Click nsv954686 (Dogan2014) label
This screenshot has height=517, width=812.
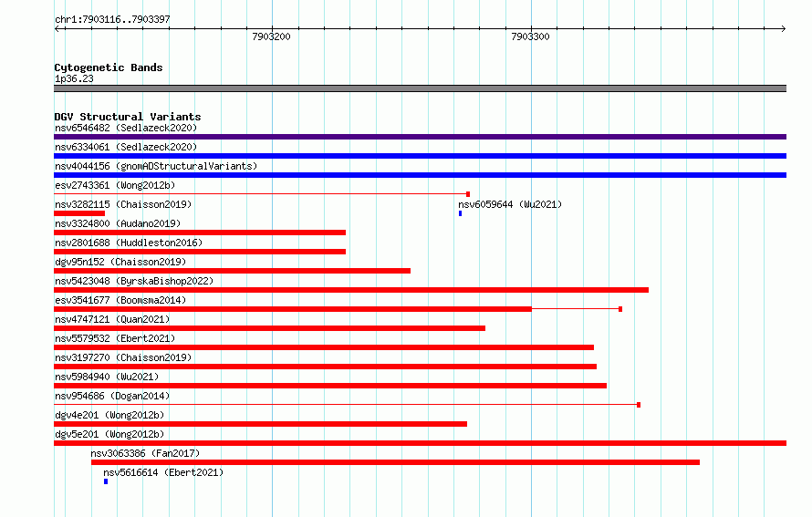click(x=112, y=396)
